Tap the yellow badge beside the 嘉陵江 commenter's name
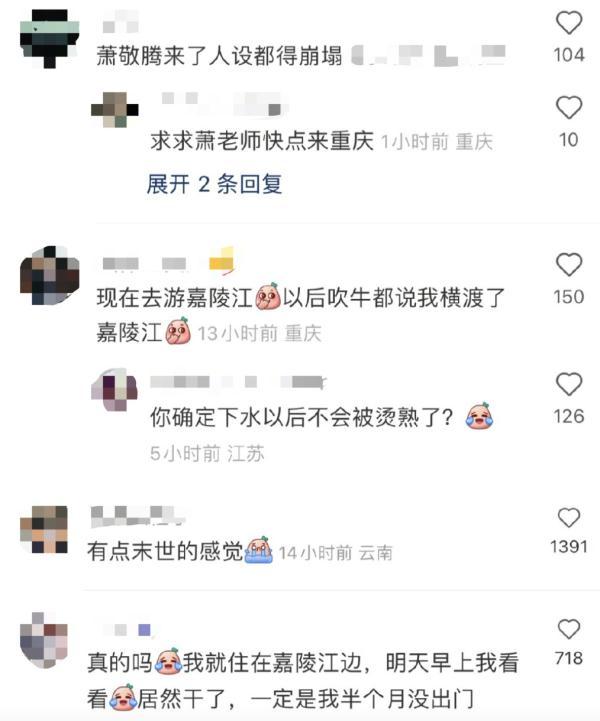This screenshot has width=600, height=721. pyautogui.click(x=221, y=261)
